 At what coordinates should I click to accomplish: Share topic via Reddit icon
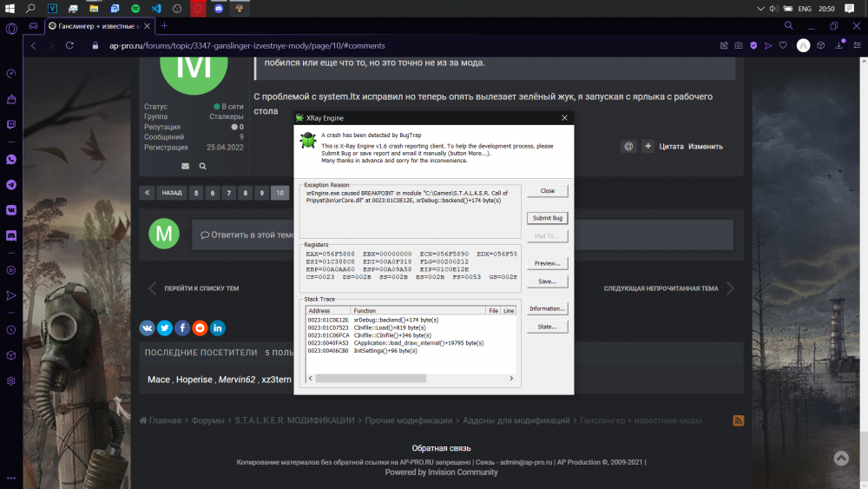[x=201, y=327]
